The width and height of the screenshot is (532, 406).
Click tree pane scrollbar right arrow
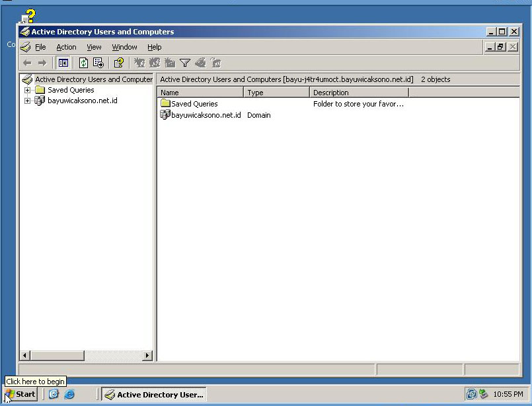tap(147, 356)
